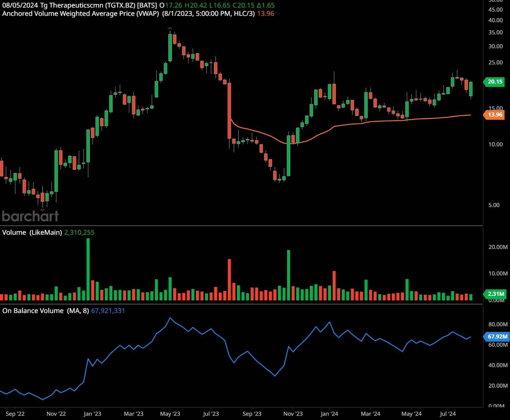This screenshot has width=510, height=420.
Task: Click the large red gap-down candle in Aug '23
Action: coord(229,111)
